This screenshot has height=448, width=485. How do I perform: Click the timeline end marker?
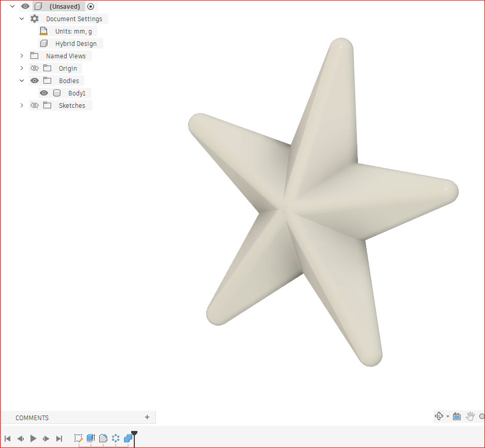[134, 438]
